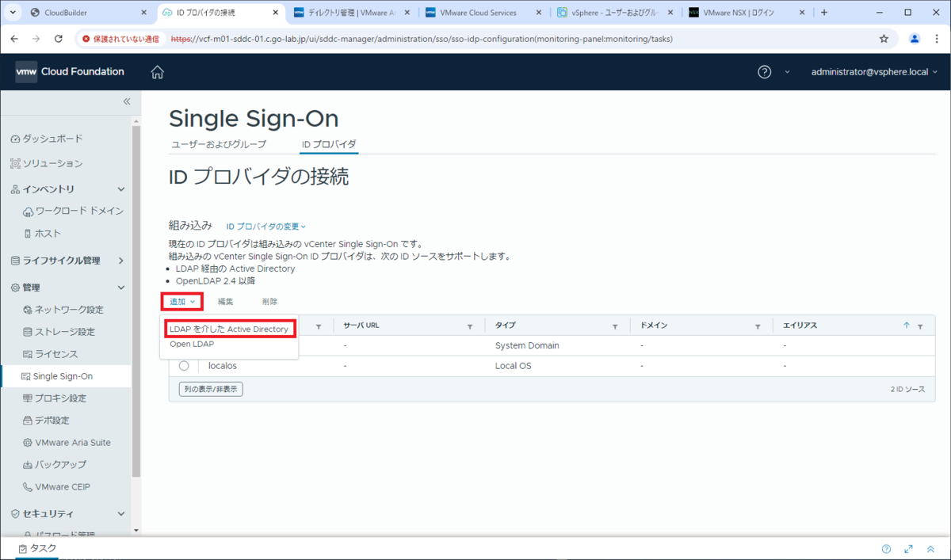Go forward in browser history

tap(36, 38)
